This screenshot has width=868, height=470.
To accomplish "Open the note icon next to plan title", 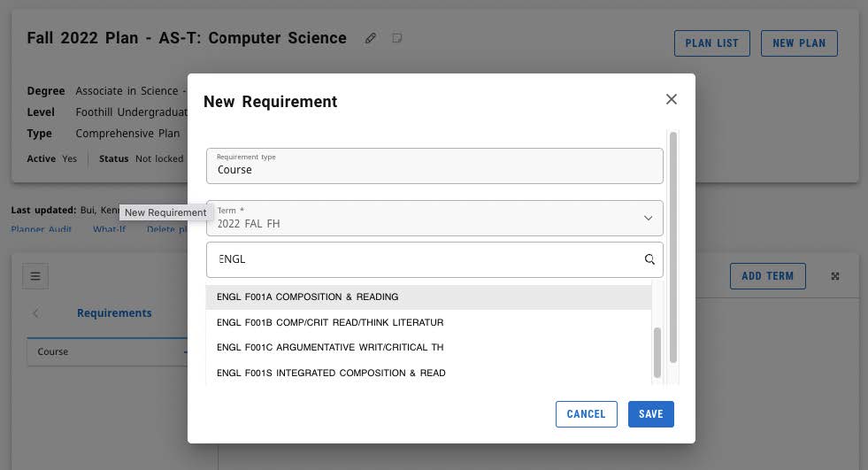I will [397, 38].
